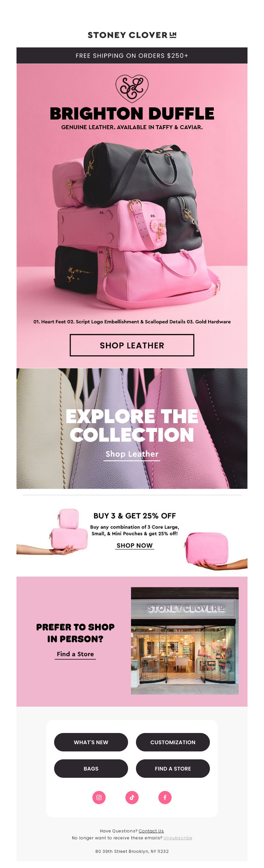The image size is (264, 868).
Task: Click the Shop Leather outlined button
Action: coord(132,345)
